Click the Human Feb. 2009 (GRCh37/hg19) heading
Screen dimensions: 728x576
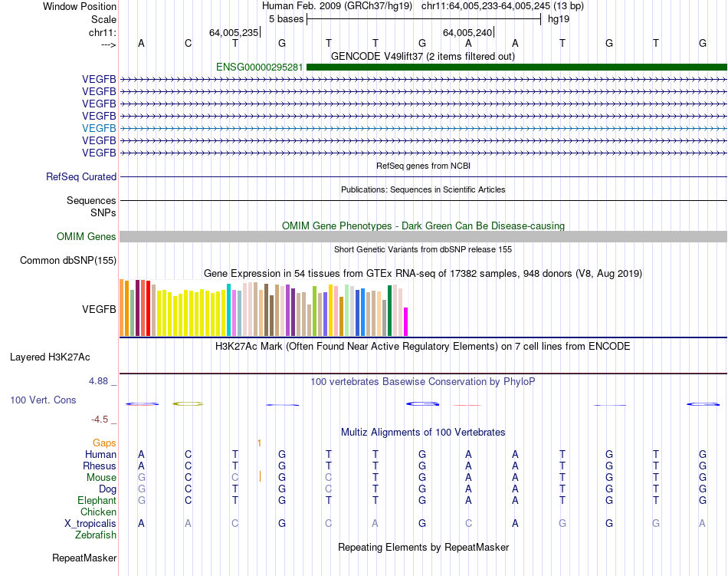[337, 6]
